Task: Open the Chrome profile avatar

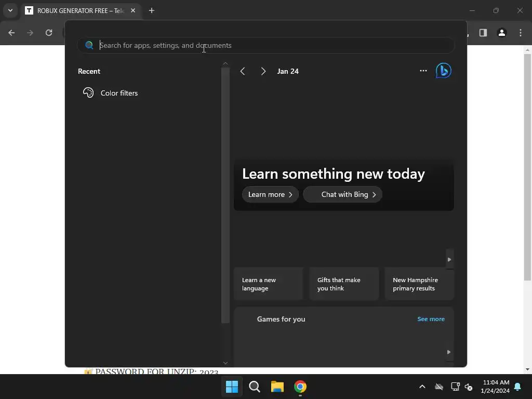Action: 502,33
